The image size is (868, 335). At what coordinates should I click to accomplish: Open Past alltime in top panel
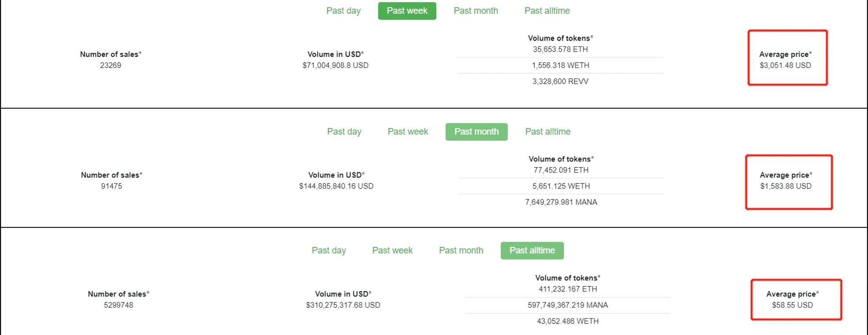click(x=547, y=11)
